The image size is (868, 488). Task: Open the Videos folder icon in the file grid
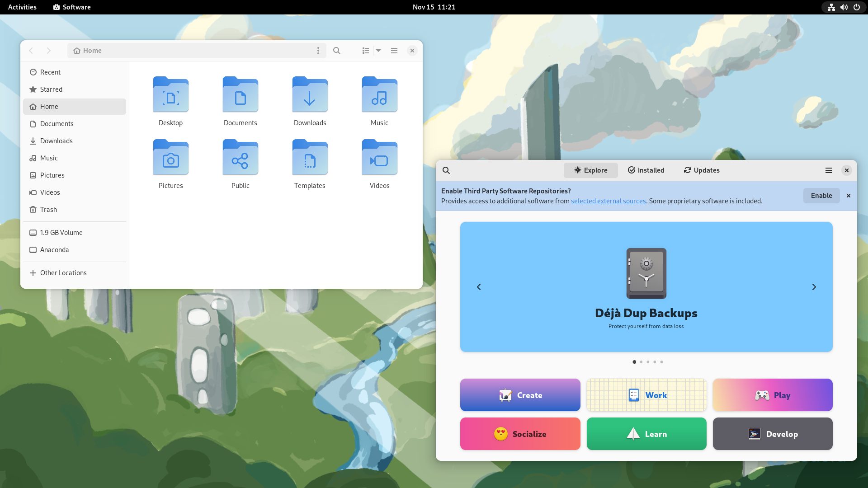click(x=380, y=157)
